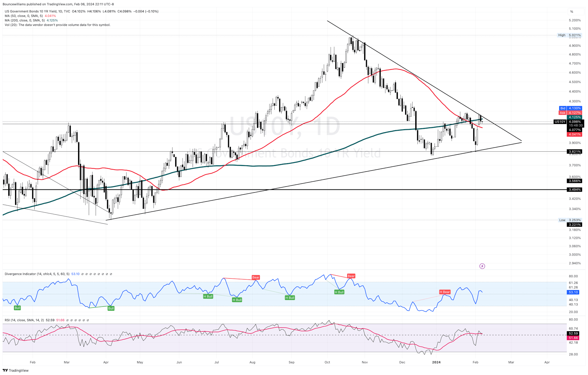Click the TradingView logo at bottom left
This screenshot has height=375, width=588.
(16, 370)
